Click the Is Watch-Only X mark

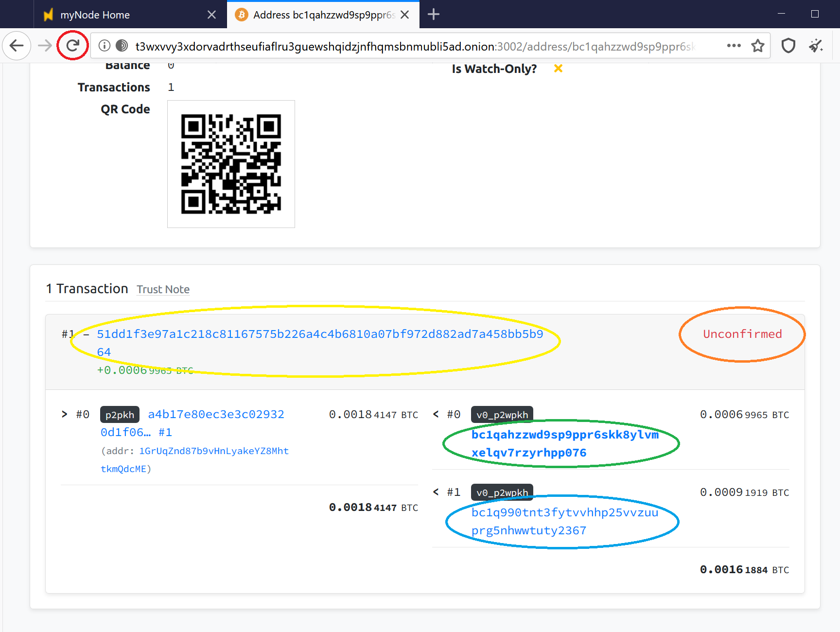click(558, 69)
